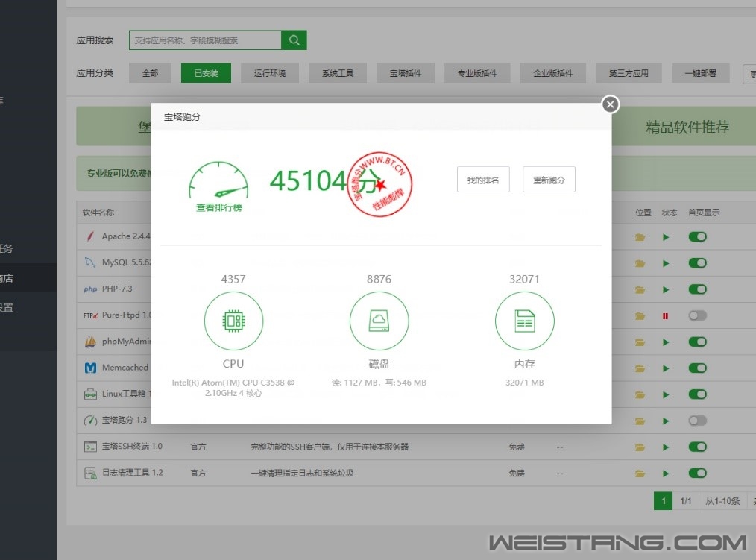Click the 45104 score value
Image resolution: width=756 pixels, height=560 pixels.
click(x=308, y=181)
